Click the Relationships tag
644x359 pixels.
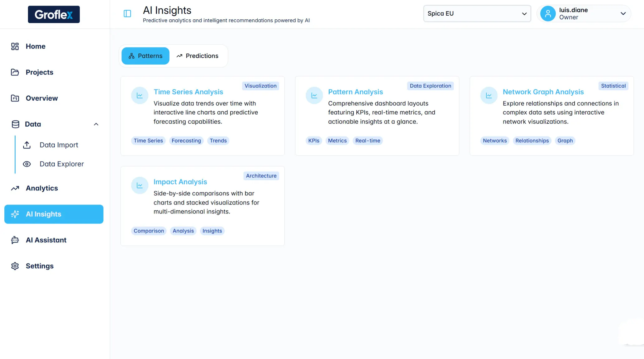coord(532,141)
